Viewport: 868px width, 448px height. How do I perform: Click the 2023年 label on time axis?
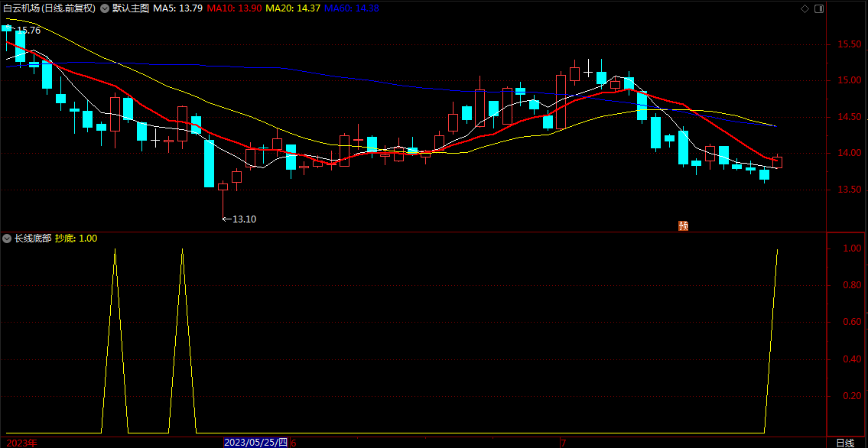pos(22,443)
